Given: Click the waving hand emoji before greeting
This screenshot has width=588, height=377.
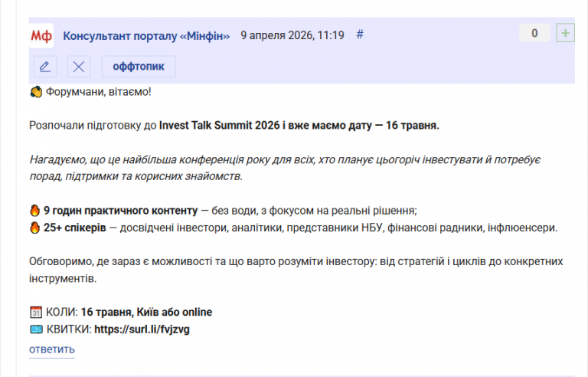Looking at the screenshot, I should (x=35, y=92).
